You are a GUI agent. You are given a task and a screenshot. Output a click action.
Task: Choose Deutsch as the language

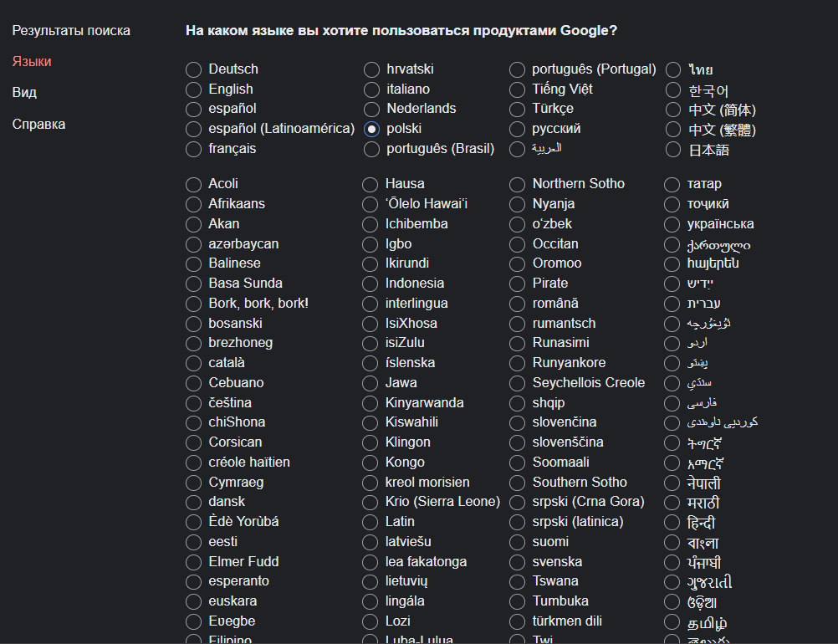(194, 69)
